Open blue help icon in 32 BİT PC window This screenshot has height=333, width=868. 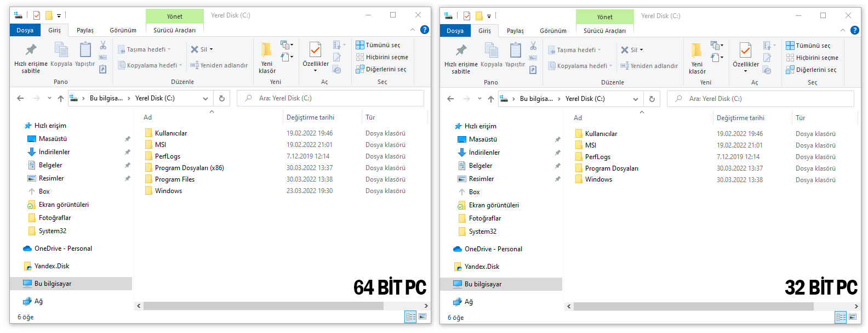(x=854, y=31)
